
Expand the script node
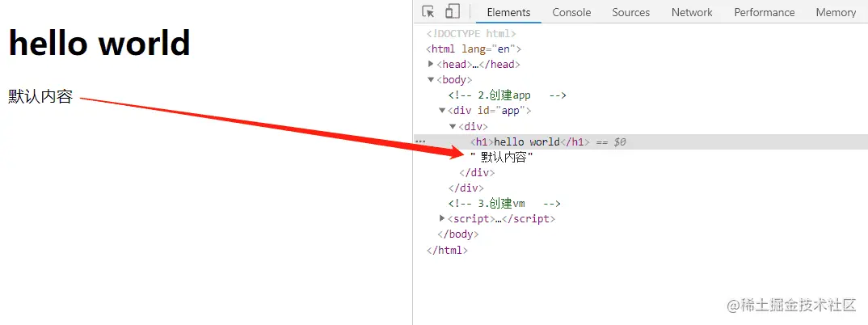click(442, 218)
